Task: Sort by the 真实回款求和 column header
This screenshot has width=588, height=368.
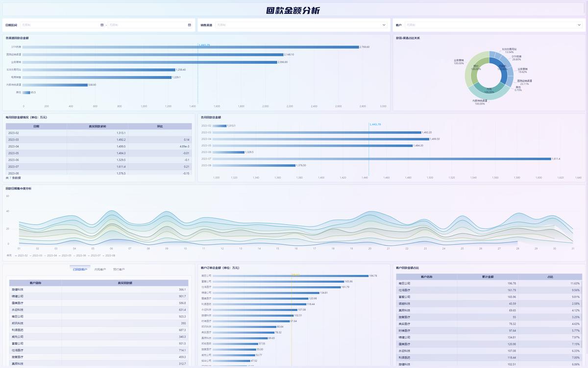Action: click(98, 126)
